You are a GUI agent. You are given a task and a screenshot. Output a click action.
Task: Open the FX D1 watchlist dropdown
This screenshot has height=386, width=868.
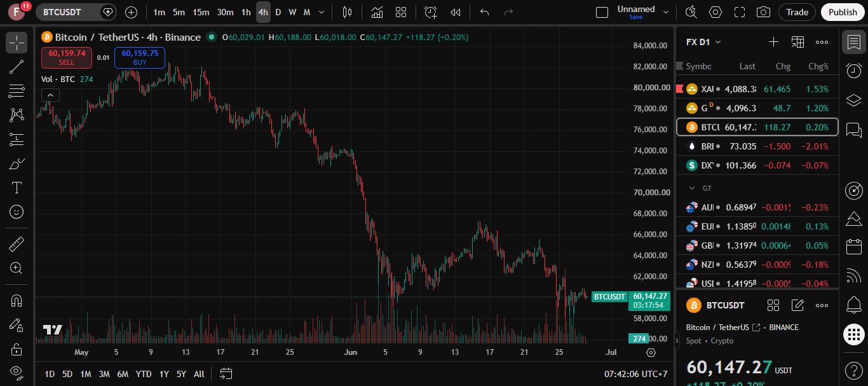click(x=703, y=42)
